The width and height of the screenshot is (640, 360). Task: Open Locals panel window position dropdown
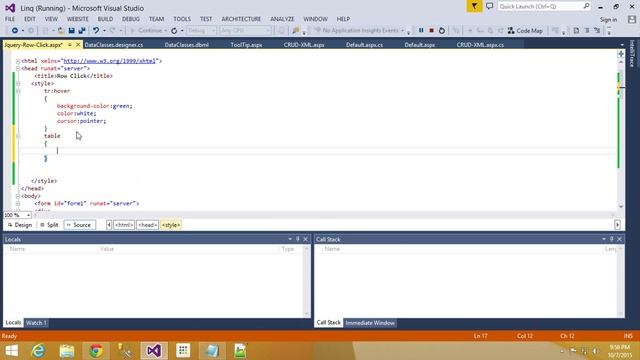(x=290, y=239)
